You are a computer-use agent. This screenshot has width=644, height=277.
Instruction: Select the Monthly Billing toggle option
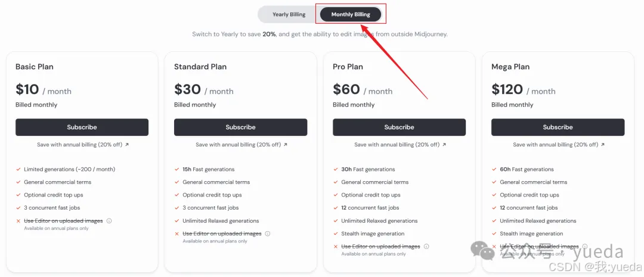351,14
